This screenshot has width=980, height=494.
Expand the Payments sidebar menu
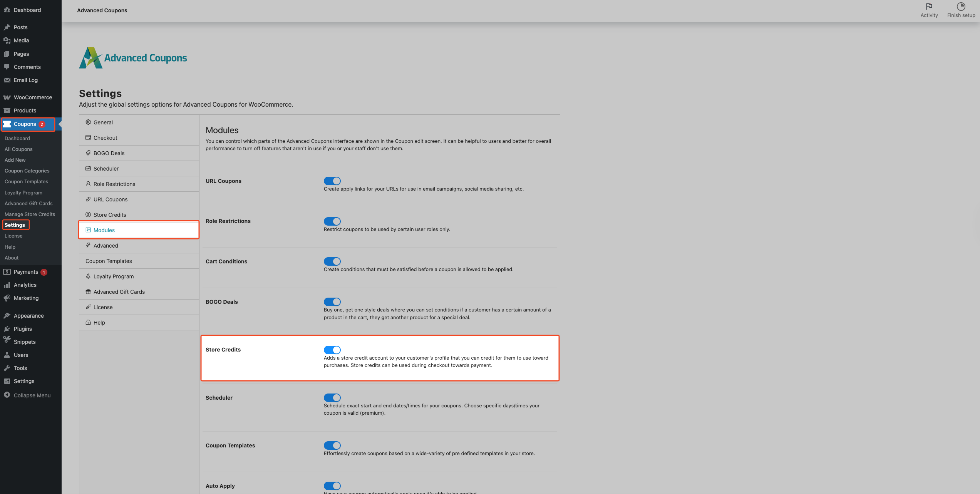[x=26, y=272]
